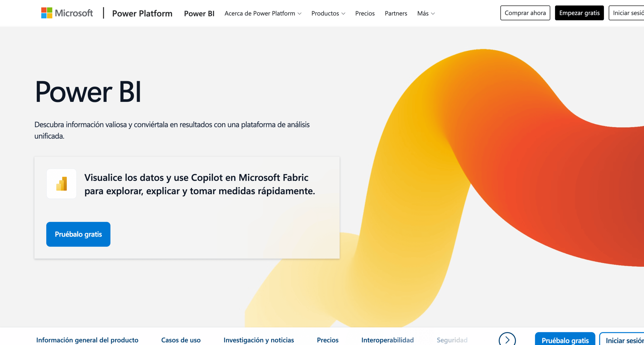Click Pruébalo gratis button in hero card

pyautogui.click(x=78, y=234)
